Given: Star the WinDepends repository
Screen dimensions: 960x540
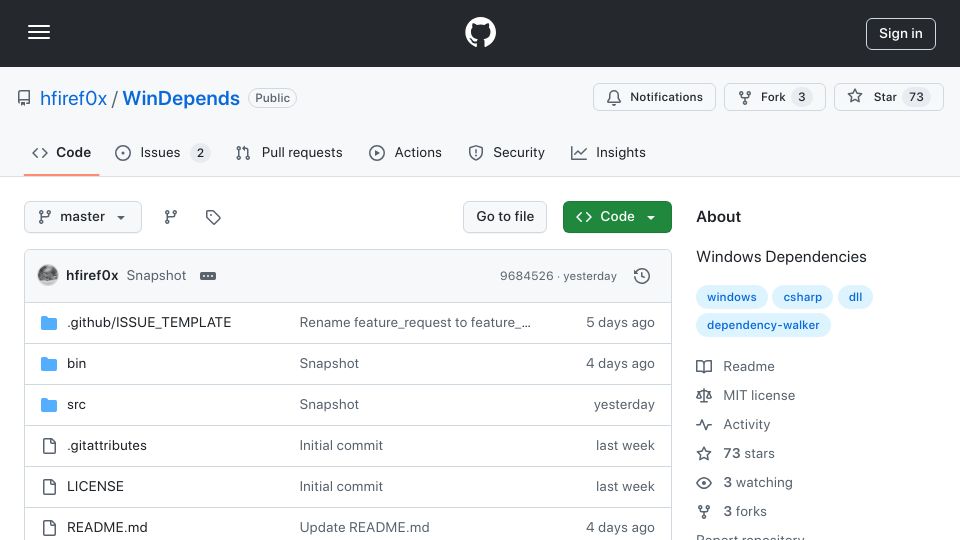Looking at the screenshot, I should [888, 97].
